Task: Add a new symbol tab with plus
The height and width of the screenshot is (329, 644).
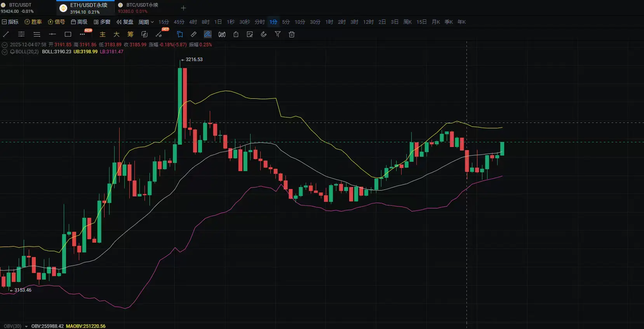Action: (184, 8)
